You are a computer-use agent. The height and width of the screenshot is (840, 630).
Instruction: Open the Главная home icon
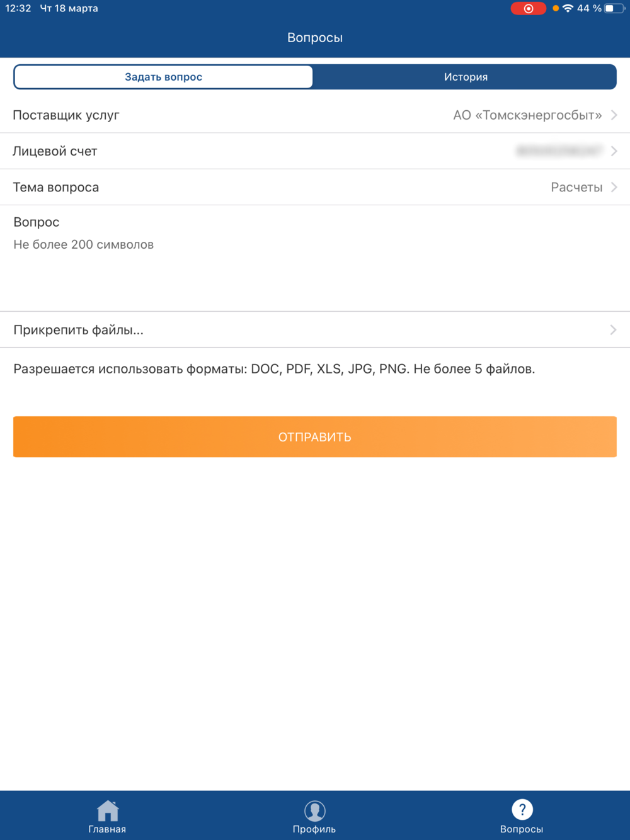108,810
